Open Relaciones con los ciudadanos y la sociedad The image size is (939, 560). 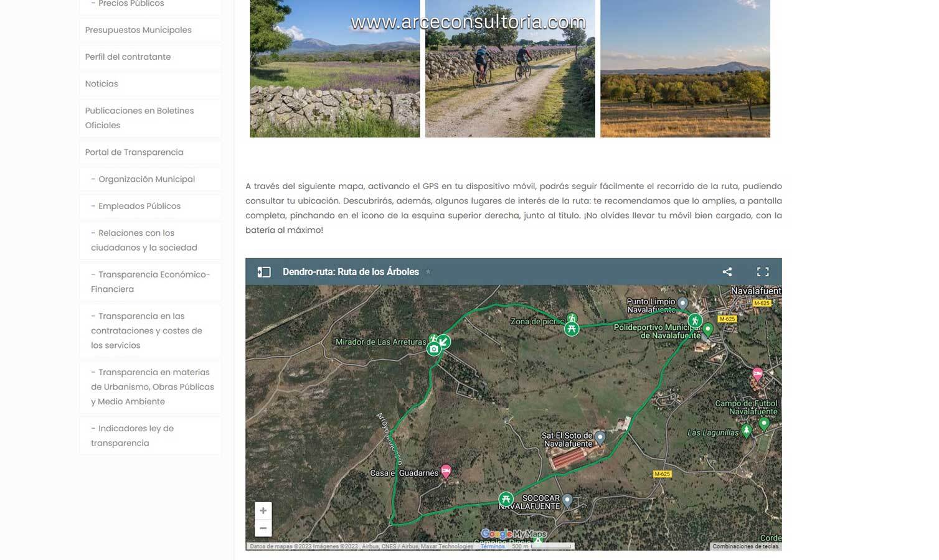(x=150, y=240)
